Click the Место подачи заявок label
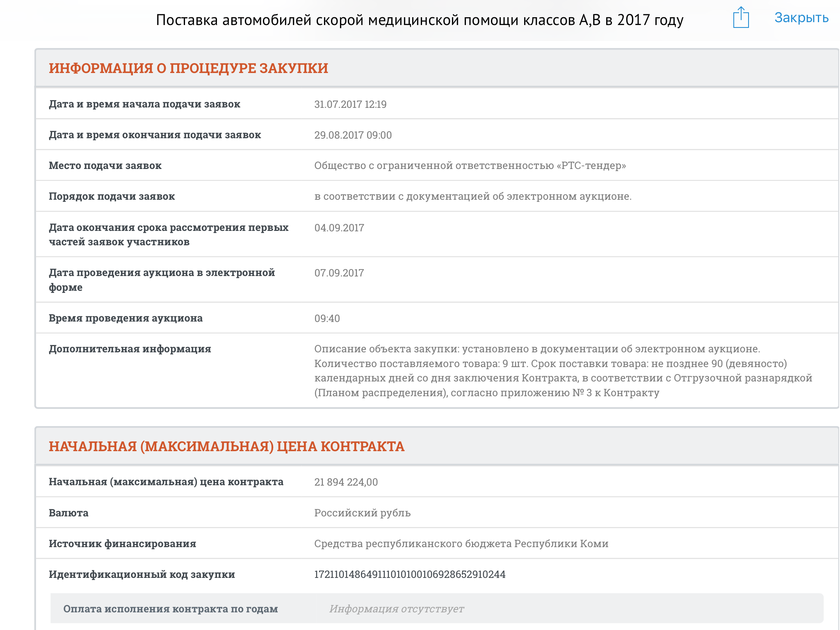 click(x=105, y=165)
